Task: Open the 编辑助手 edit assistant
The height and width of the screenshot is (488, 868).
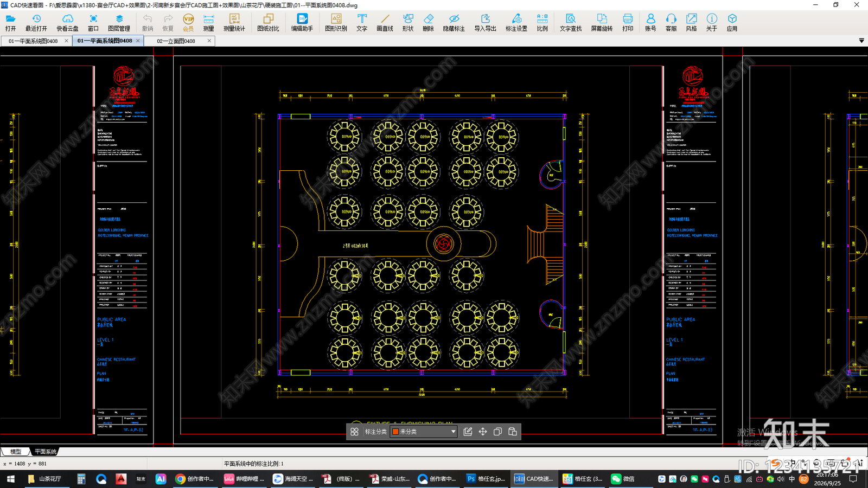Action: (302, 23)
